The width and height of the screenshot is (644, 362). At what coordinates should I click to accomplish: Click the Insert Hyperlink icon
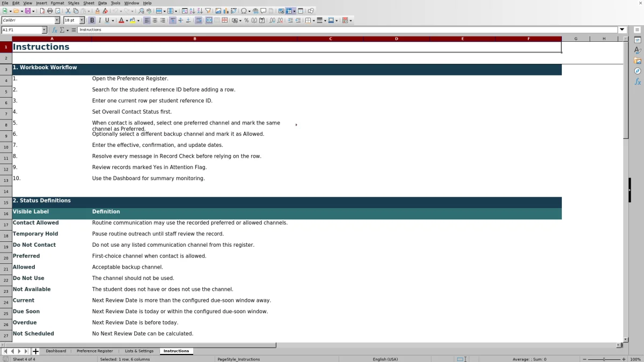tap(255, 11)
